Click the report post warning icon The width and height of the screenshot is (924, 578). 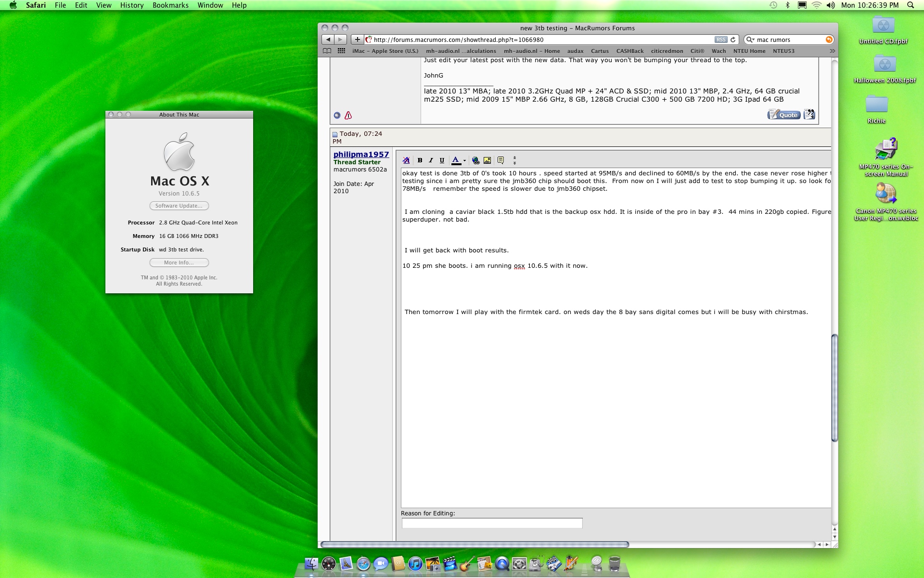[x=348, y=115]
